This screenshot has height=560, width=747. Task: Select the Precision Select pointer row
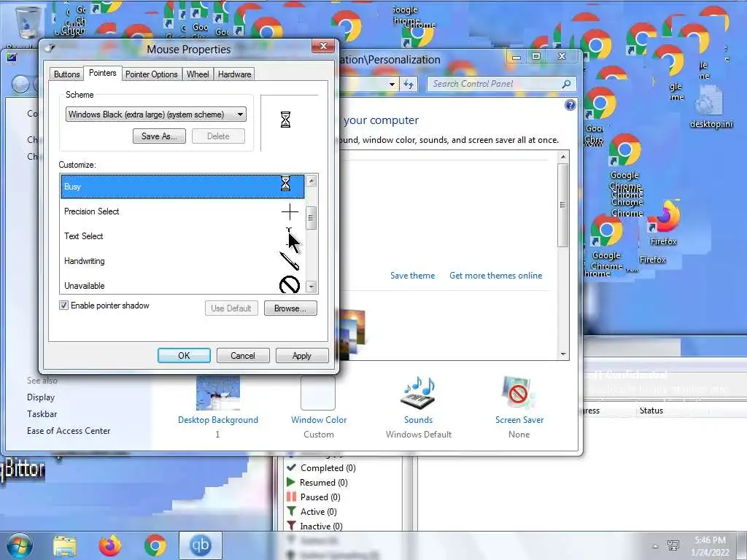coord(182,211)
